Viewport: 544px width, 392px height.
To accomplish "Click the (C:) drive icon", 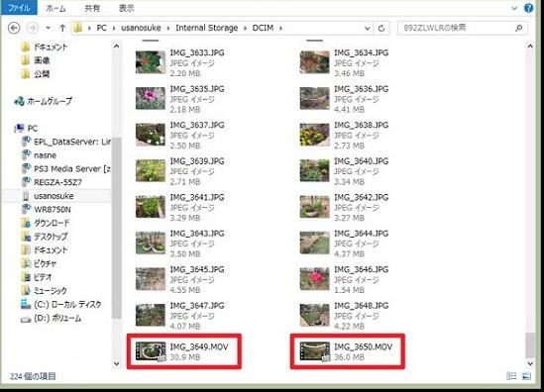I will click(x=26, y=304).
